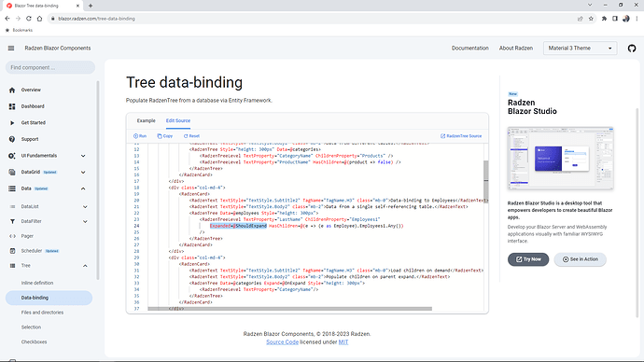Click the Dashboard grid icon
This screenshot has height=362, width=644.
coord(12,106)
